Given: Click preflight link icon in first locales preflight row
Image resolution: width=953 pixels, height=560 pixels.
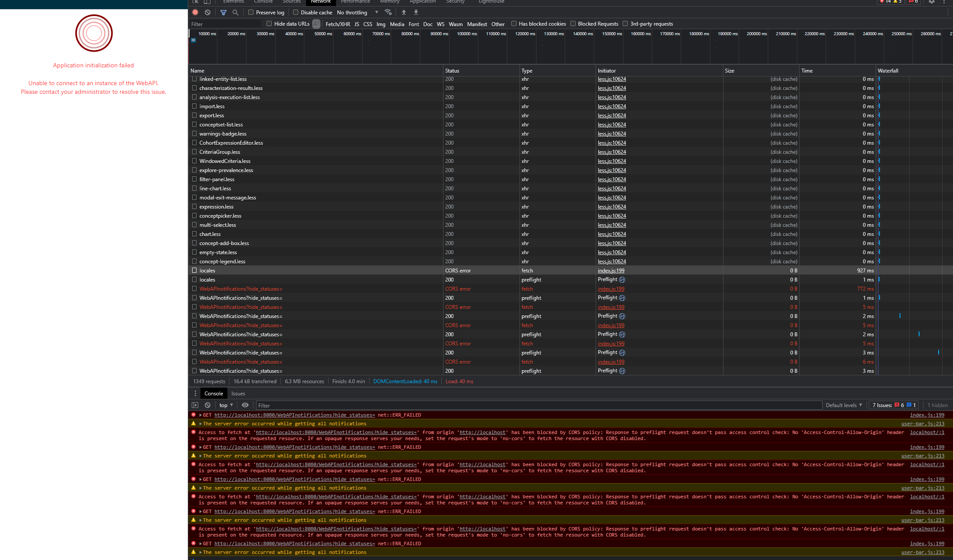Looking at the screenshot, I should coord(622,280).
